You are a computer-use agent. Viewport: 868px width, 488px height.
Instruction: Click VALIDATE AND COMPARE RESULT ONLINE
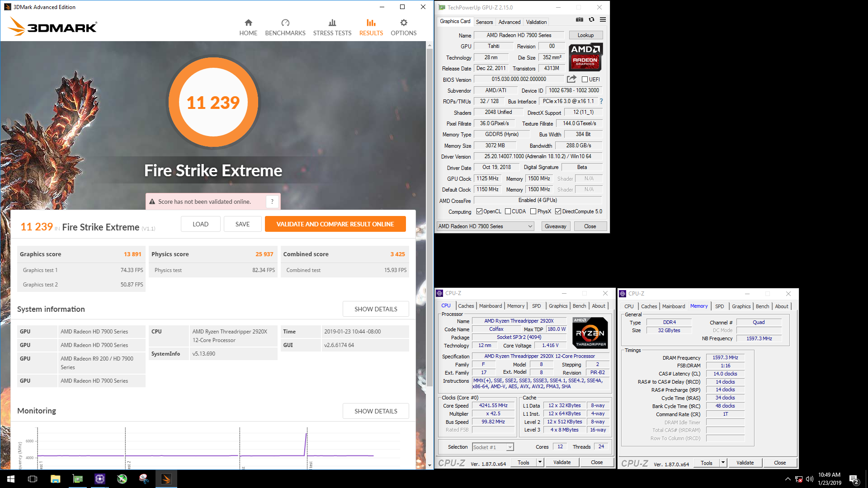[335, 224]
